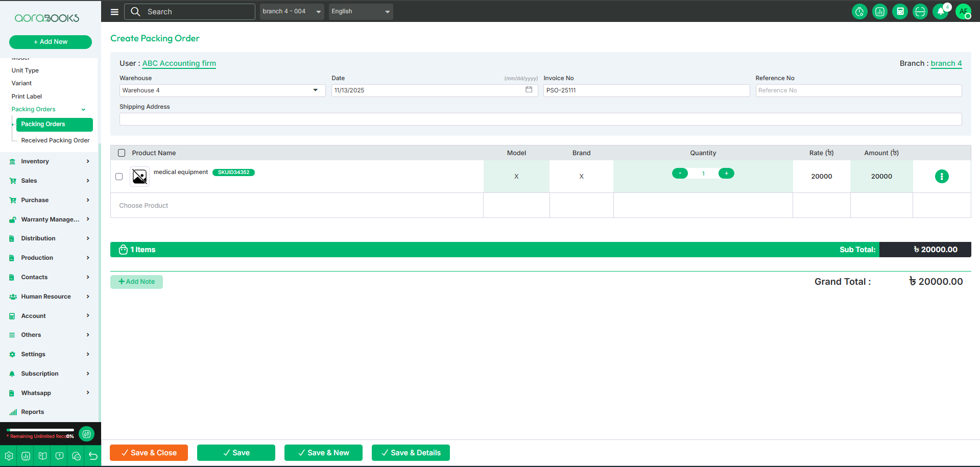This screenshot has height=467, width=980.
Task: Expand the English language dropdown
Action: (x=361, y=11)
